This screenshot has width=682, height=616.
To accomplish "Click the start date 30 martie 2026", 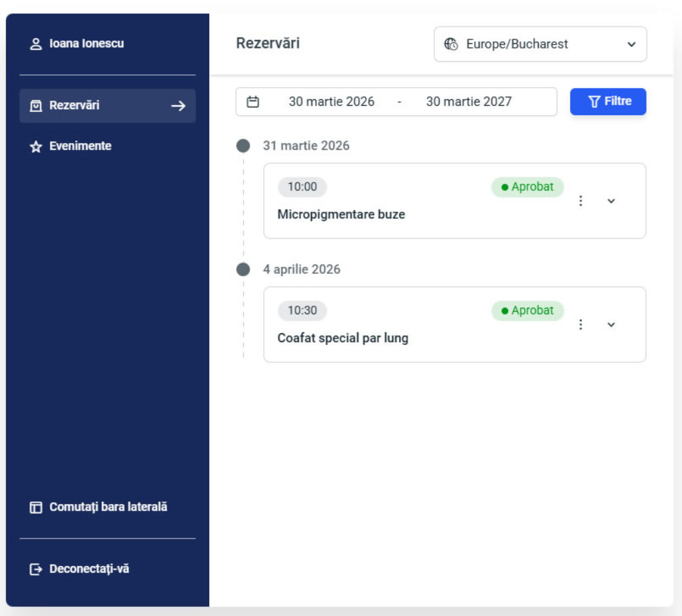I will point(331,102).
